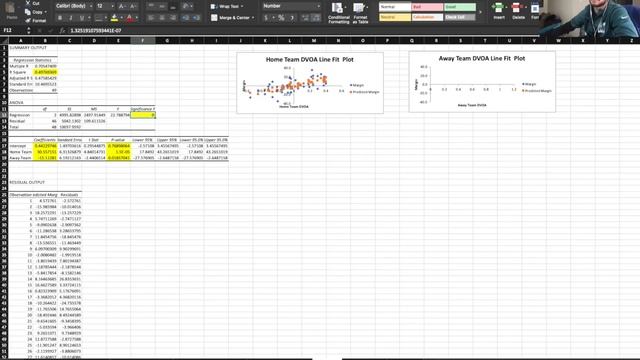
Task: Apply the Good cell style
Action: [x=460, y=7]
